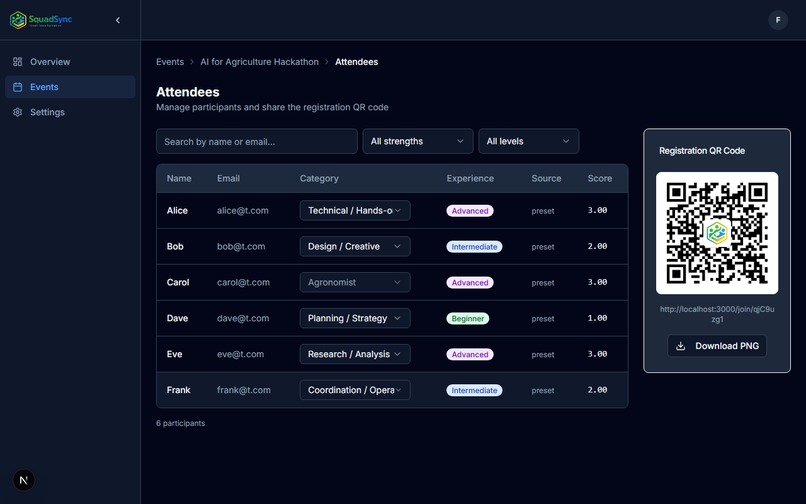Click the registration QR code image
This screenshot has width=806, height=504.
click(717, 233)
